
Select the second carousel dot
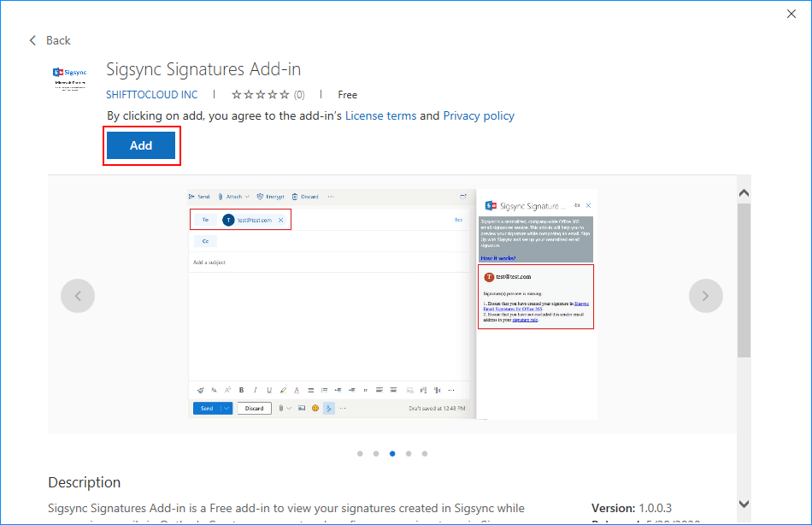[x=376, y=453]
